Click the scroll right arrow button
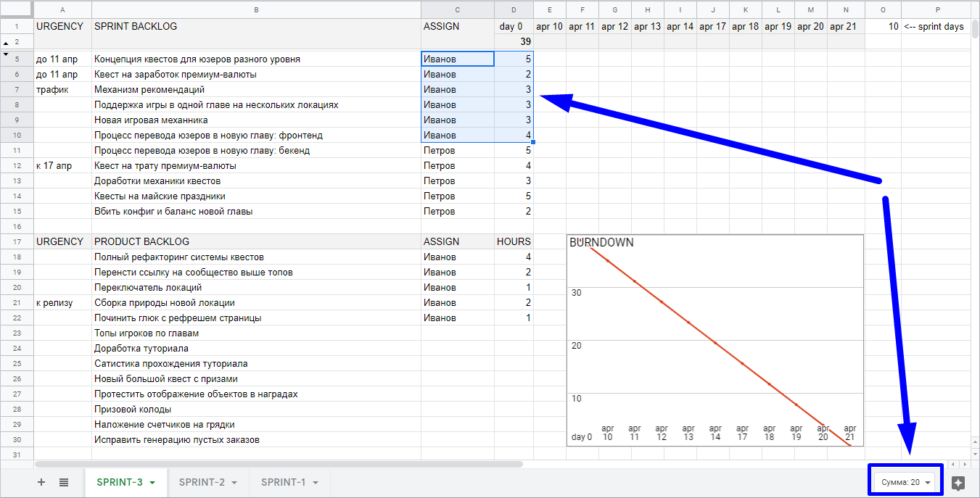 pos(964,464)
